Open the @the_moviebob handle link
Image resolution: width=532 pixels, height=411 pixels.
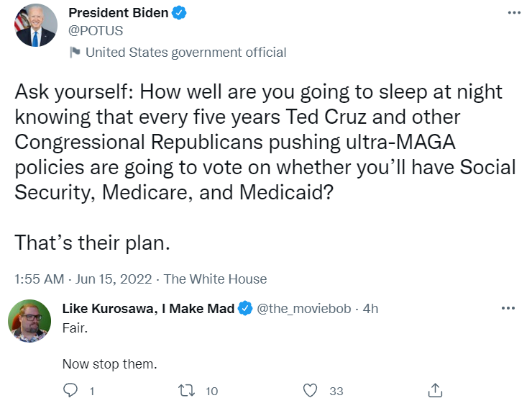click(x=303, y=309)
